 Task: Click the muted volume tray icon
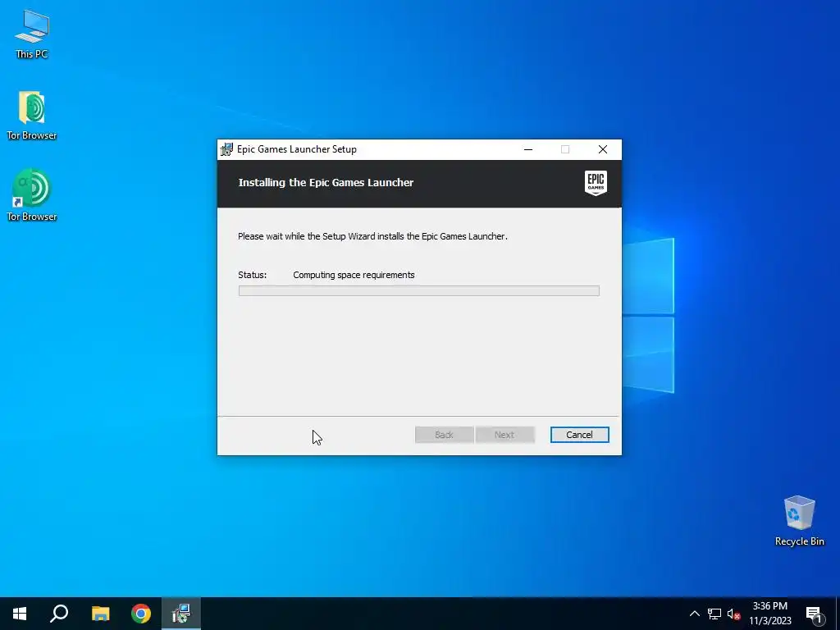733,614
